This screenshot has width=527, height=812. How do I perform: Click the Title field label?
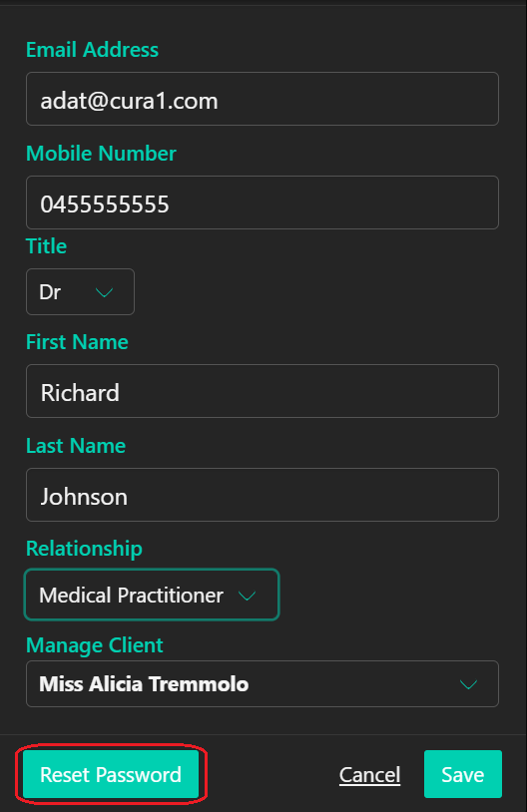point(46,246)
